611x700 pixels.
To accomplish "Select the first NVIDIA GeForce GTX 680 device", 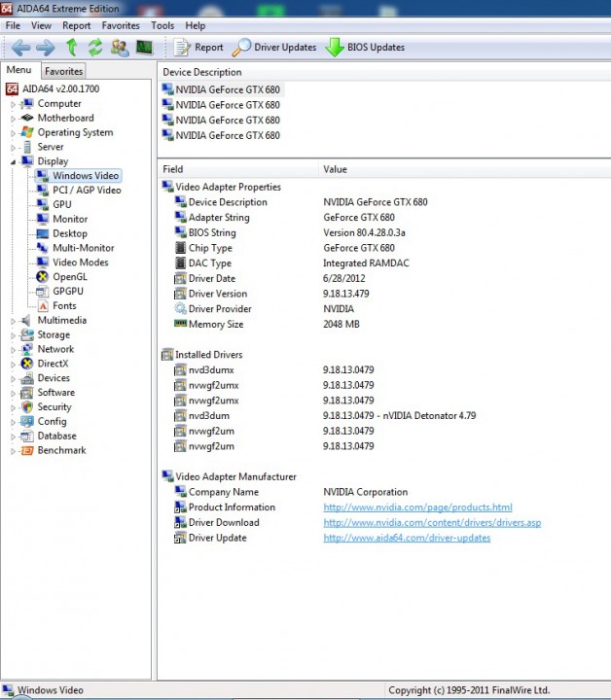I will (x=222, y=89).
